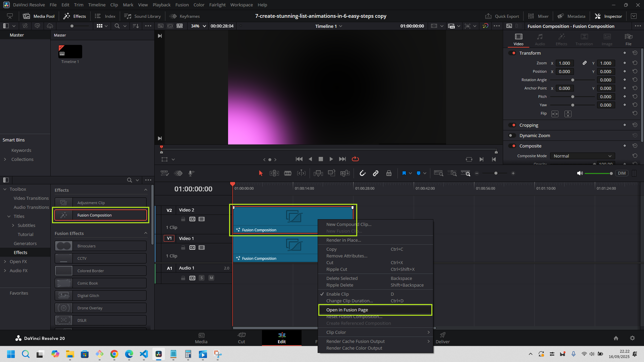Image resolution: width=644 pixels, height=362 pixels.
Task: Click the linked selection chain icon
Action: point(376,173)
